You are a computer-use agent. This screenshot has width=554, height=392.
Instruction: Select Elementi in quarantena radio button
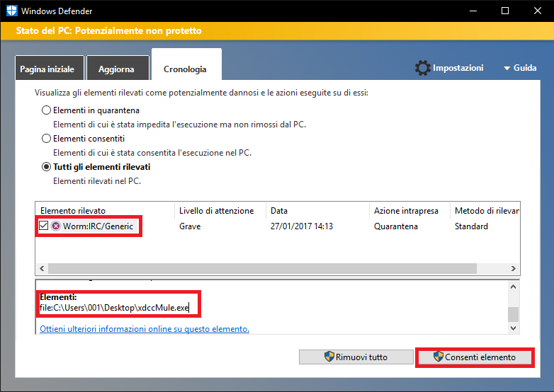(47, 110)
